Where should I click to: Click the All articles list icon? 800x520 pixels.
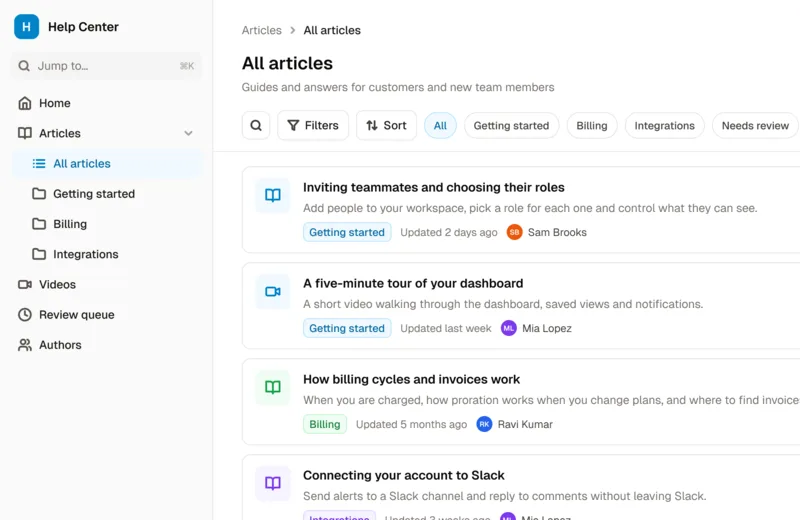(39, 163)
